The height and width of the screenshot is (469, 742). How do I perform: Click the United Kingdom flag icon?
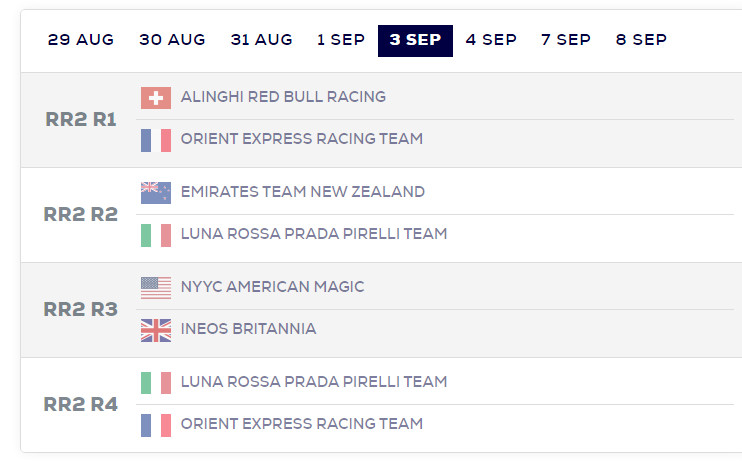click(156, 330)
